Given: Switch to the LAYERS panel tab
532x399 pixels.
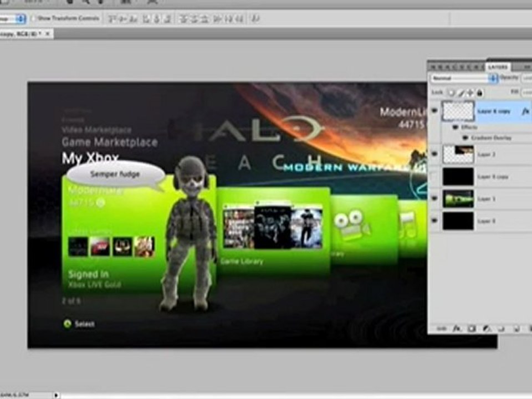Looking at the screenshot, I should pos(498,67).
